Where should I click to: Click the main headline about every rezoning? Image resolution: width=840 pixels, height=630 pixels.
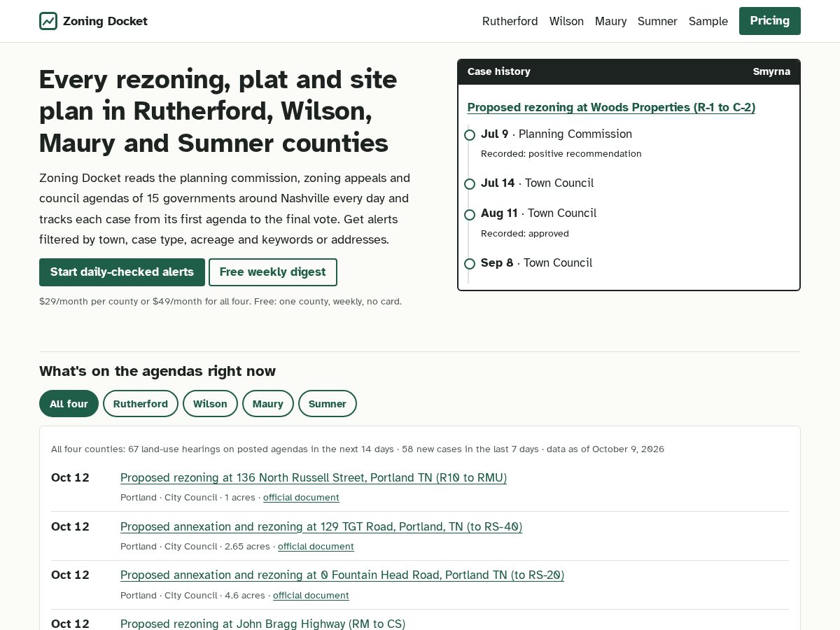pos(218,111)
